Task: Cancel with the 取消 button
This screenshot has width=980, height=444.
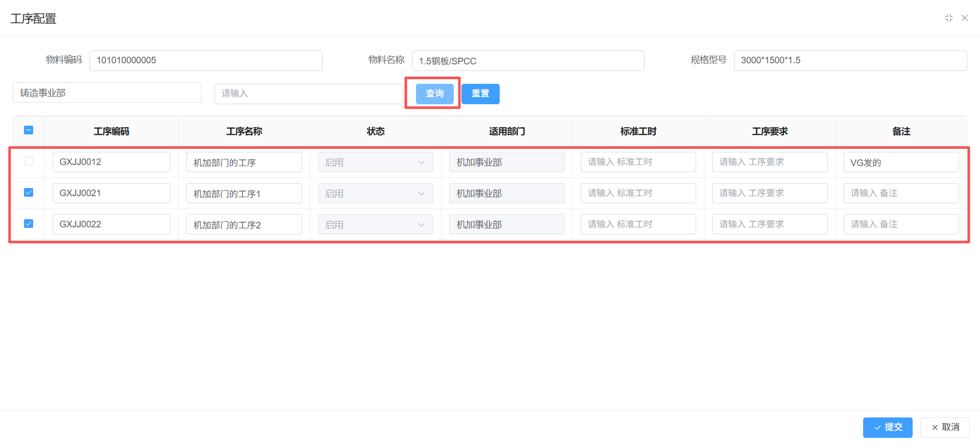Action: click(945, 427)
